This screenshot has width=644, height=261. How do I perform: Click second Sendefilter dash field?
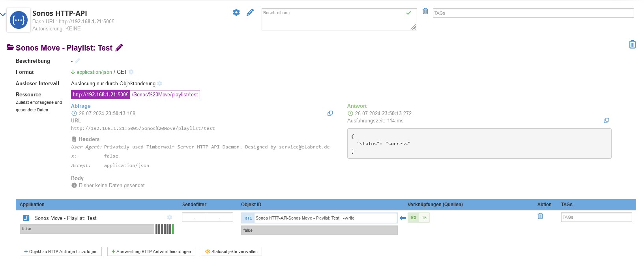[x=220, y=218]
